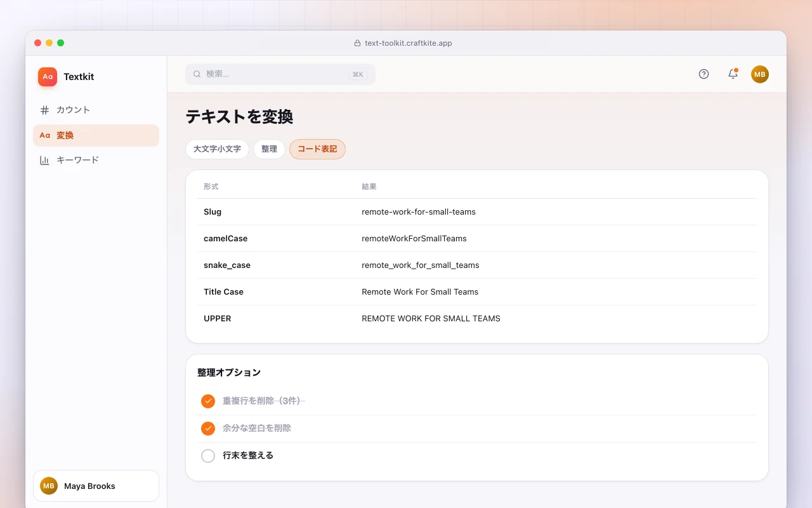Screen dimensions: 812x508
Task: Uncheck 重複行を削除 checkbox
Action: pyautogui.click(x=208, y=401)
